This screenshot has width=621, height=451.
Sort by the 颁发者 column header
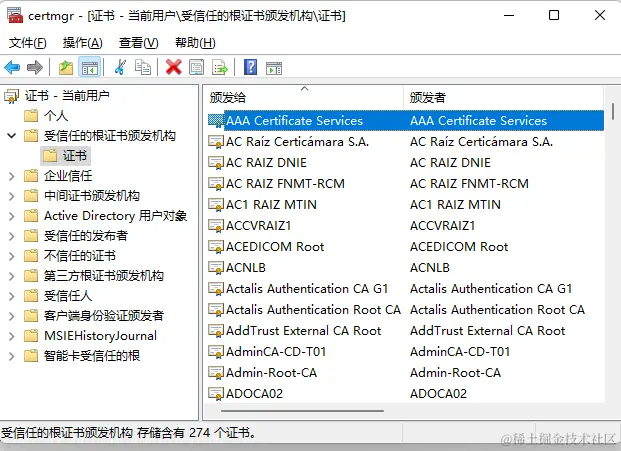pyautogui.click(x=504, y=97)
